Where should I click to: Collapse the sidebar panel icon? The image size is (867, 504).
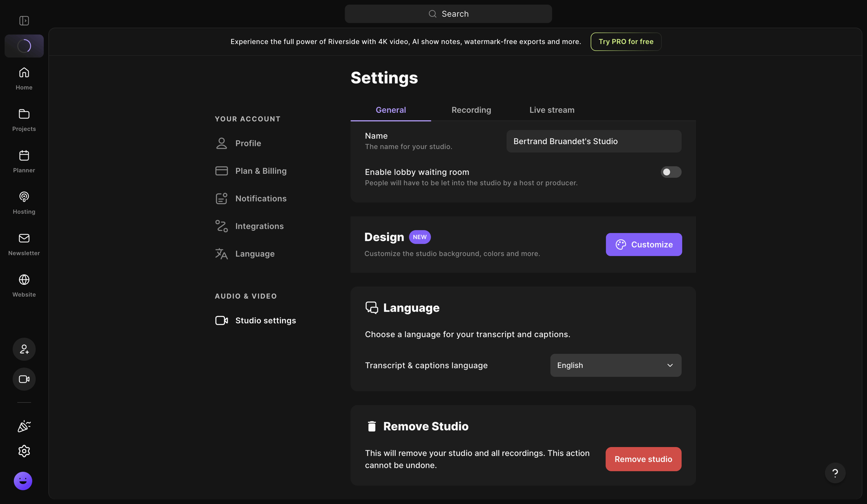pyautogui.click(x=24, y=21)
